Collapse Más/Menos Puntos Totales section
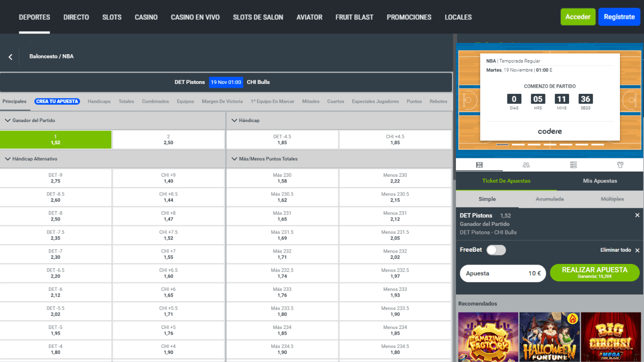 coord(234,159)
